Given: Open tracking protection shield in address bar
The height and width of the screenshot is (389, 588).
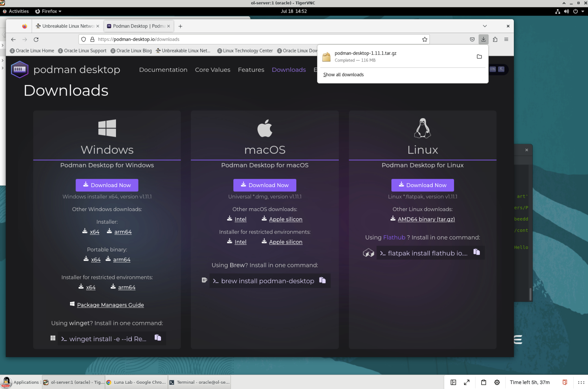Looking at the screenshot, I should [84, 39].
